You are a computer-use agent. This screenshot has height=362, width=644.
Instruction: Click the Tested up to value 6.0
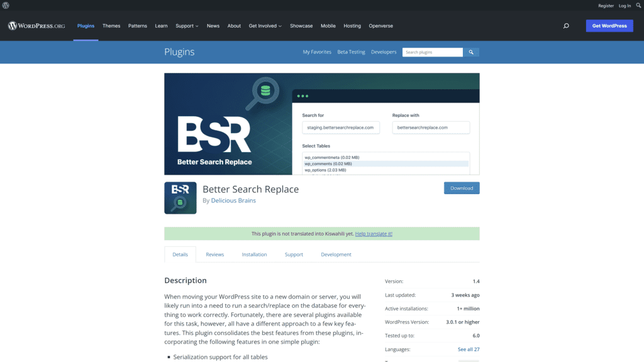click(476, 336)
